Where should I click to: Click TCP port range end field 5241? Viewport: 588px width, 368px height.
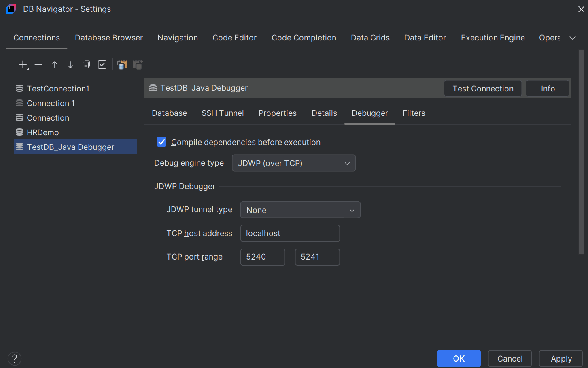coord(317,257)
